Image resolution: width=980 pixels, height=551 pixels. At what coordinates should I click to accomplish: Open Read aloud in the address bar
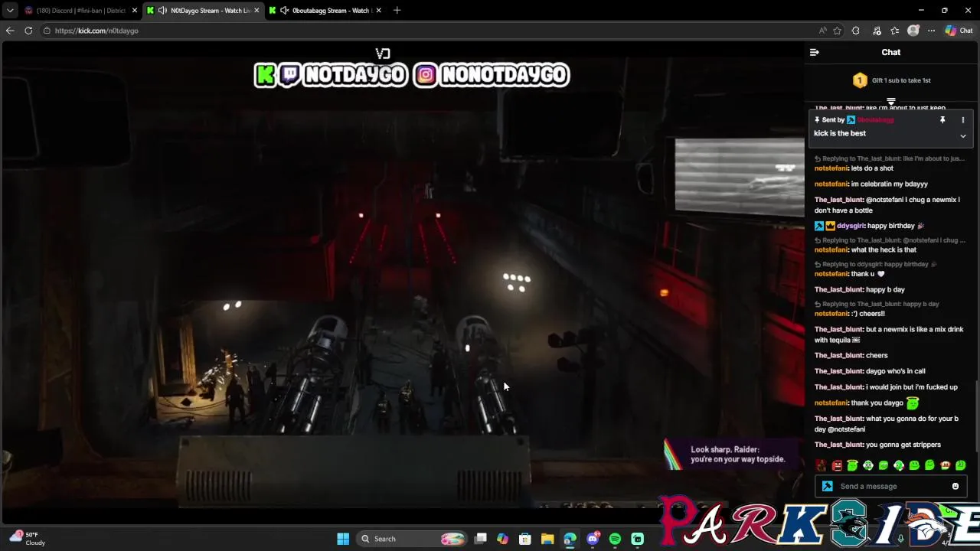click(x=822, y=31)
